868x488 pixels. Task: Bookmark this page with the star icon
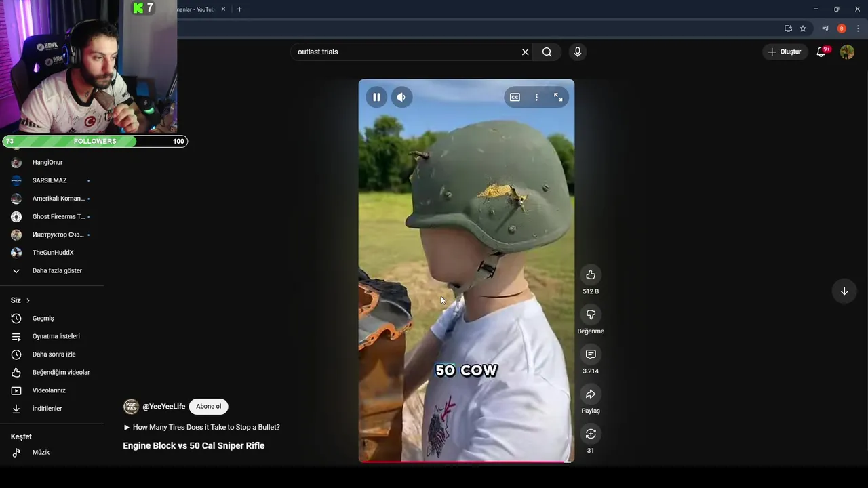coord(803,28)
